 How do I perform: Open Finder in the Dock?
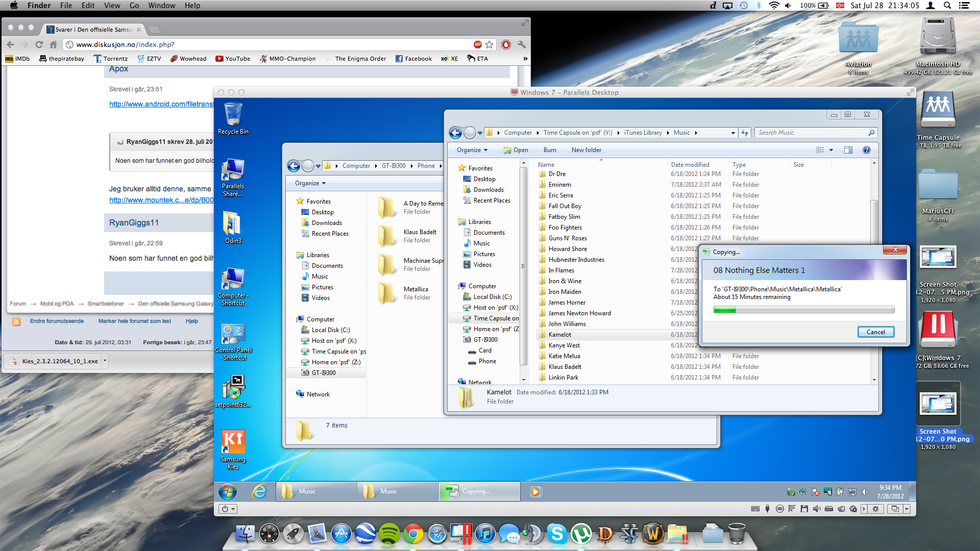coord(246,534)
